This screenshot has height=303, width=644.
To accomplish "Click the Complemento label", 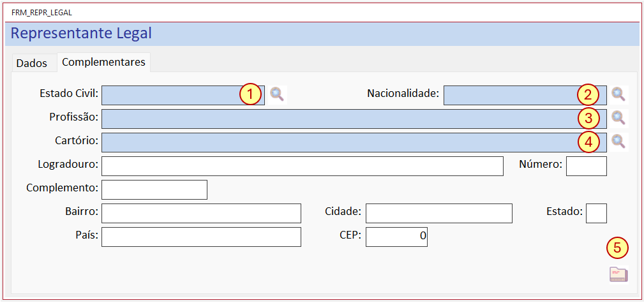I will [x=63, y=188].
